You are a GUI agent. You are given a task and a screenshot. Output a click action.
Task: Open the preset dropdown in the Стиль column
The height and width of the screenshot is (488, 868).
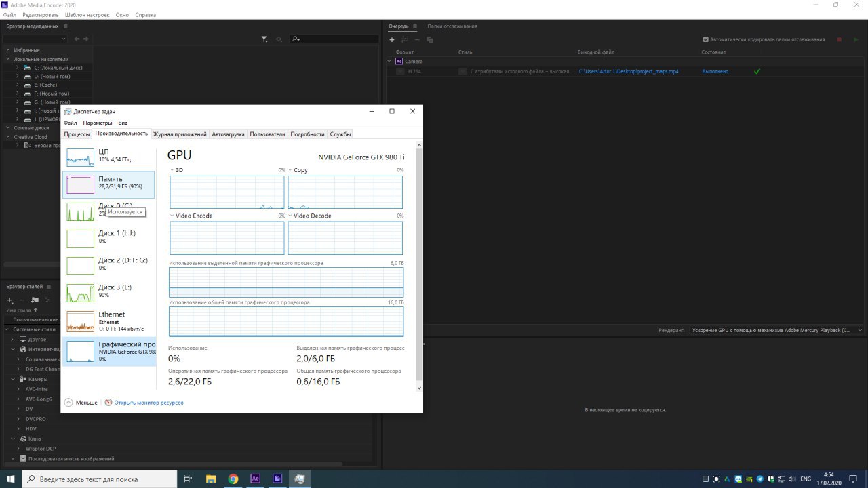[x=462, y=71]
